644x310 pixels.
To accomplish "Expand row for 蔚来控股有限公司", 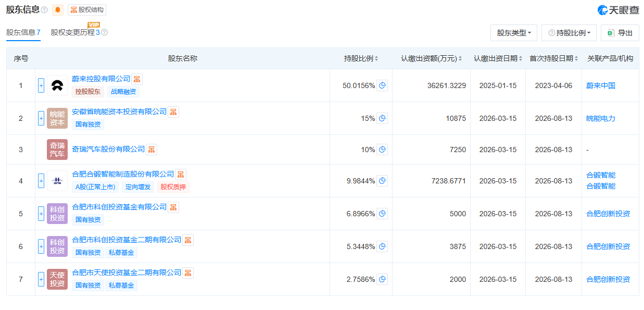I will (41, 85).
